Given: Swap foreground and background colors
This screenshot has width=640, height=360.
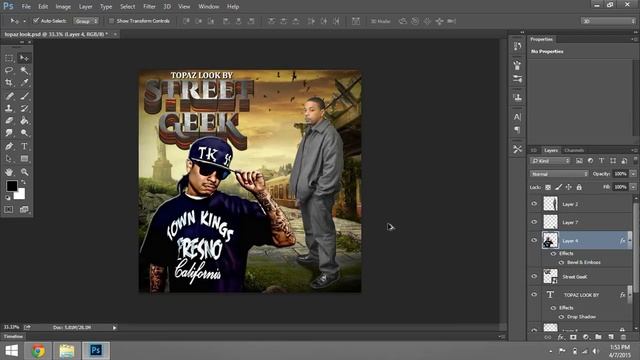Looking at the screenshot, I should pos(23,182).
